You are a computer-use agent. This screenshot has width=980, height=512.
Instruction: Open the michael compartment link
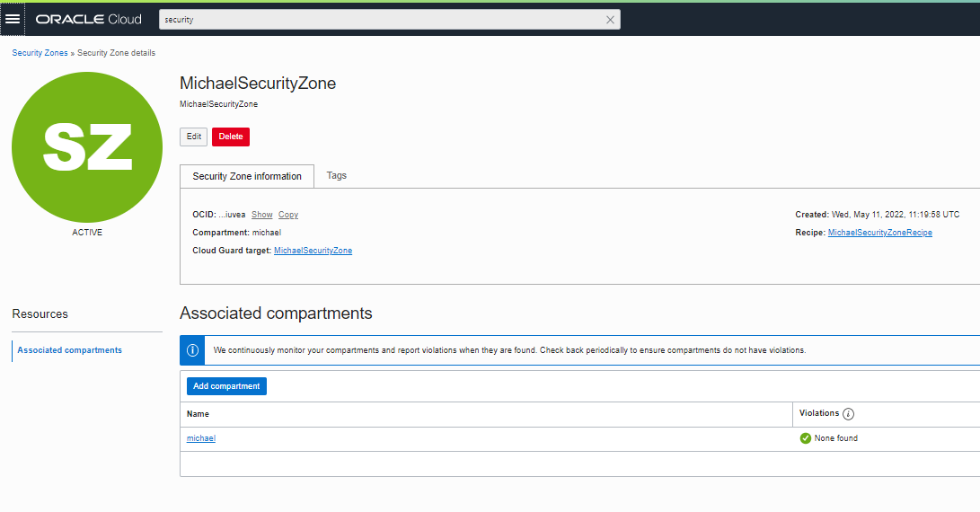click(x=201, y=438)
